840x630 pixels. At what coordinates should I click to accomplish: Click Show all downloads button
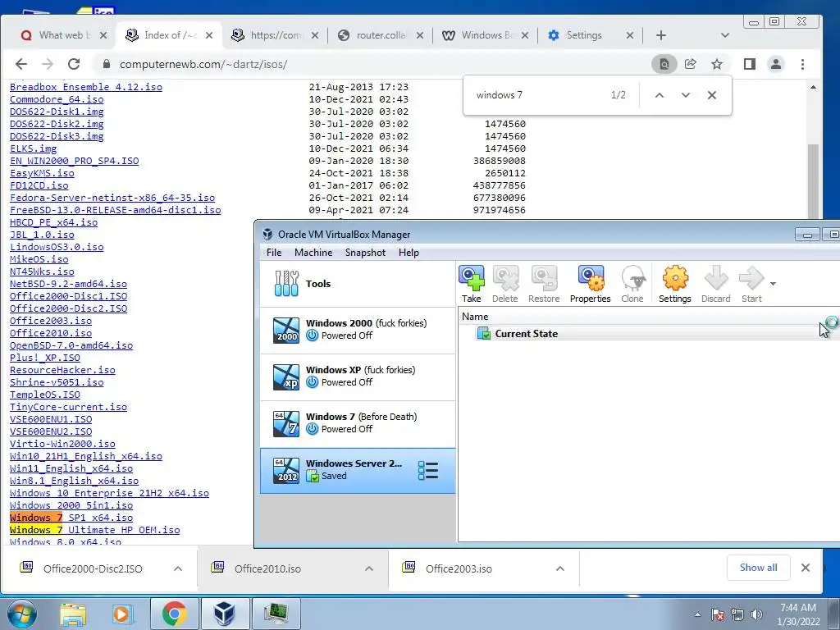click(759, 568)
